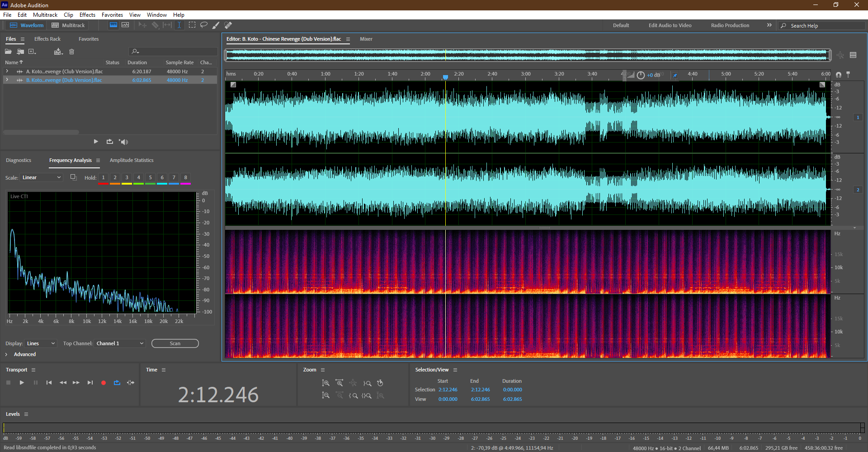
Task: Open the Favorites menu in menu bar
Action: click(x=112, y=15)
